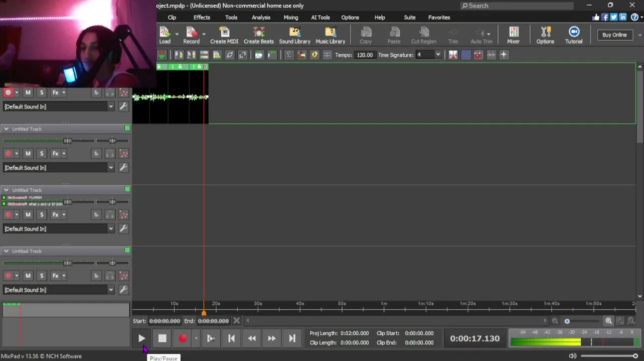Jump to project start button
The height and width of the screenshot is (361, 644).
[x=231, y=338]
